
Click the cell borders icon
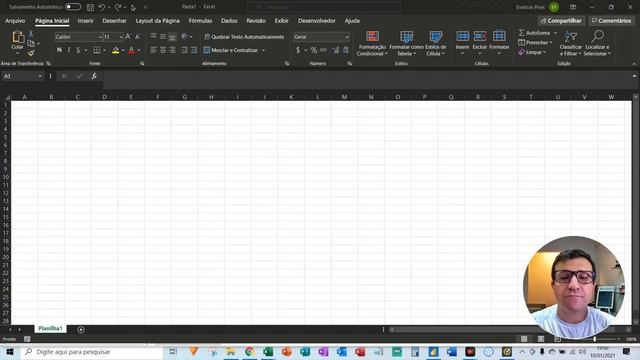[97, 50]
